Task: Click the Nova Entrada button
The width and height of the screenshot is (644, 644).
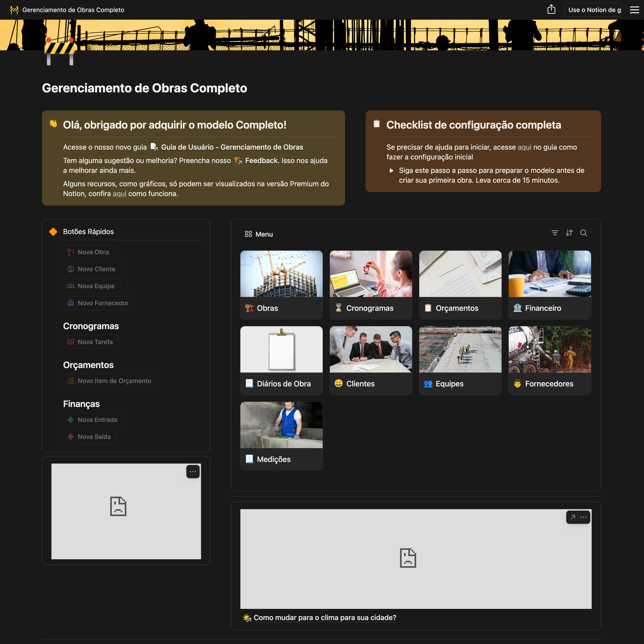Action: tap(92, 420)
